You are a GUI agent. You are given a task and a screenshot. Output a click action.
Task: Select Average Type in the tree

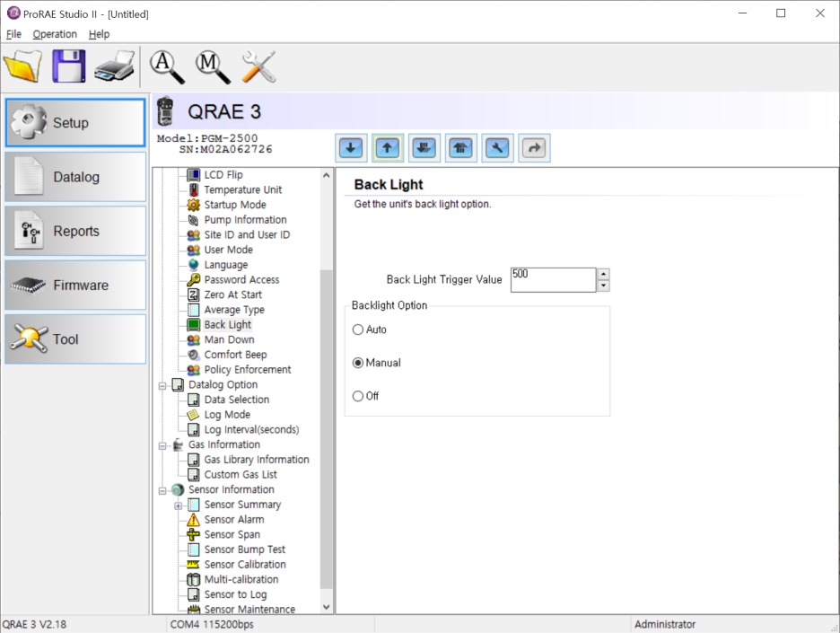click(x=234, y=310)
